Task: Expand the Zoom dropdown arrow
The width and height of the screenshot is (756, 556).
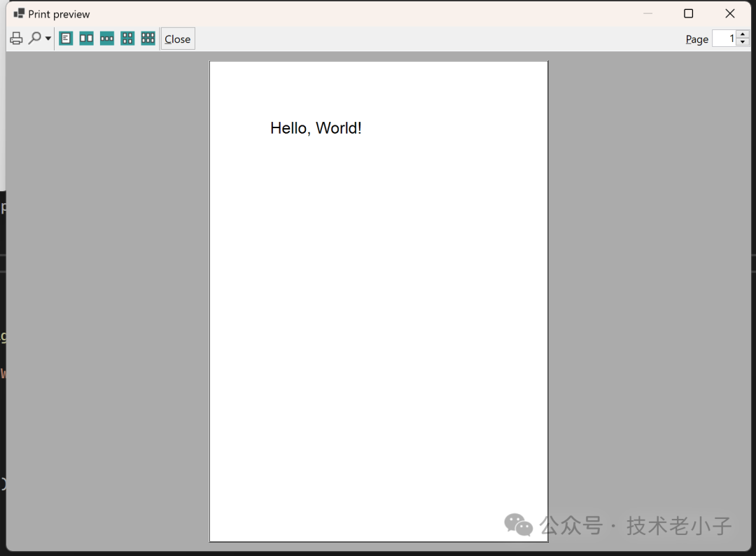Action: point(48,39)
